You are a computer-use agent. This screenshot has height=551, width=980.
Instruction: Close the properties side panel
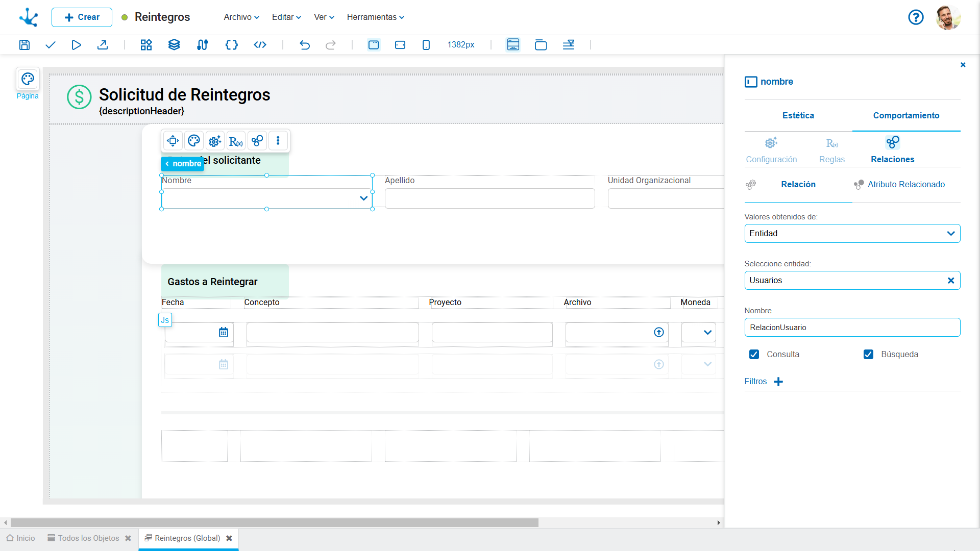coord(963,65)
